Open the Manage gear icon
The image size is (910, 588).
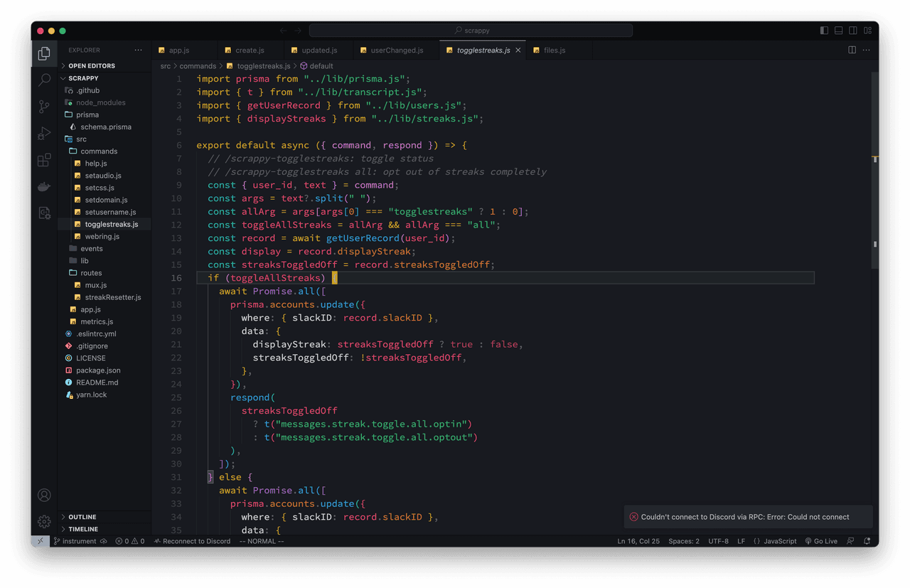[x=44, y=521]
